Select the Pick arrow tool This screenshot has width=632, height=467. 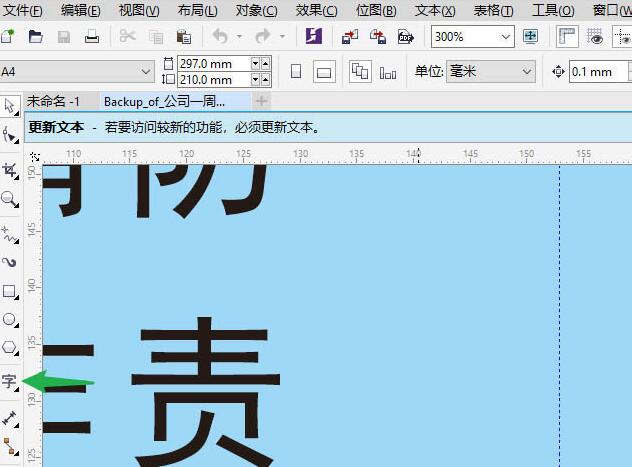pyautogui.click(x=10, y=106)
